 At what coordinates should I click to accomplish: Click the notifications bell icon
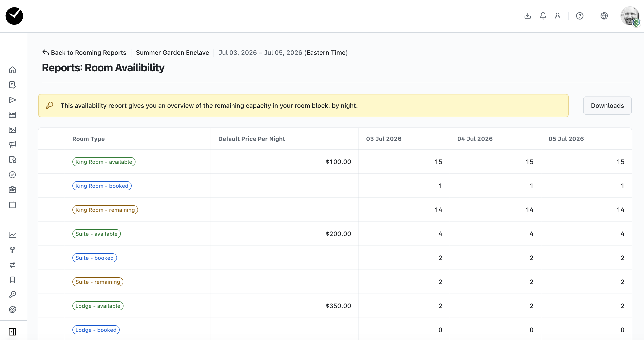point(543,16)
